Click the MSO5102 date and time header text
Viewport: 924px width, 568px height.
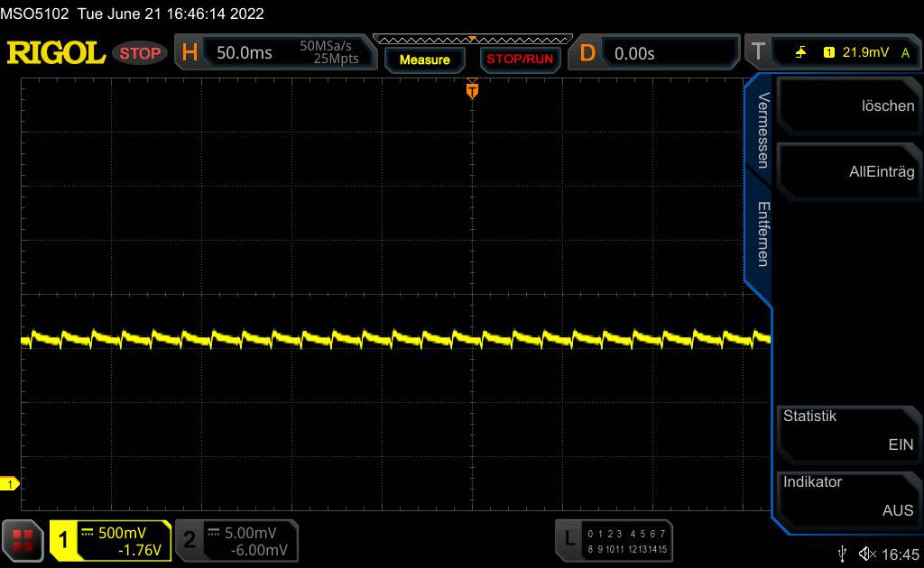coord(132,14)
